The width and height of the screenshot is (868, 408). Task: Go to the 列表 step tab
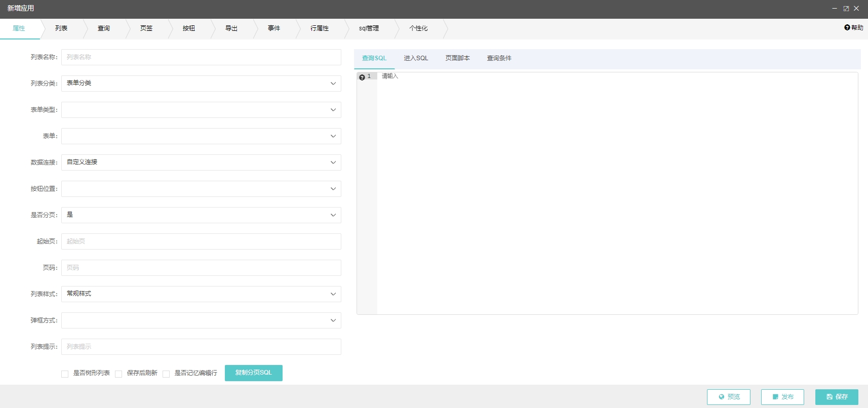61,28
